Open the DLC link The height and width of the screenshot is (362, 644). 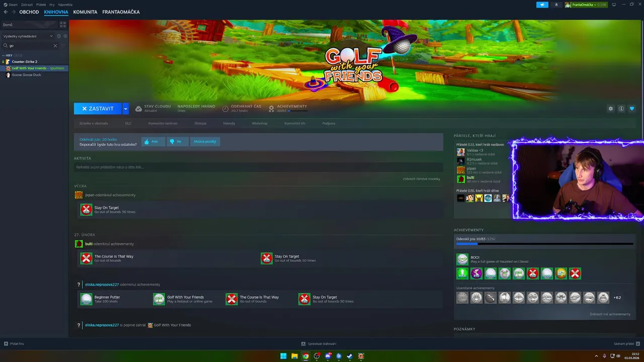[128, 123]
